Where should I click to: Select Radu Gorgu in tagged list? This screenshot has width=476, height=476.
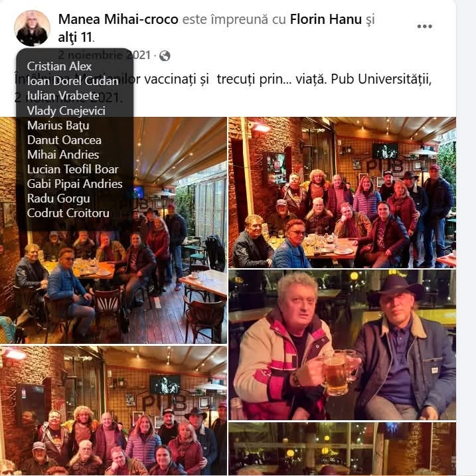point(58,198)
